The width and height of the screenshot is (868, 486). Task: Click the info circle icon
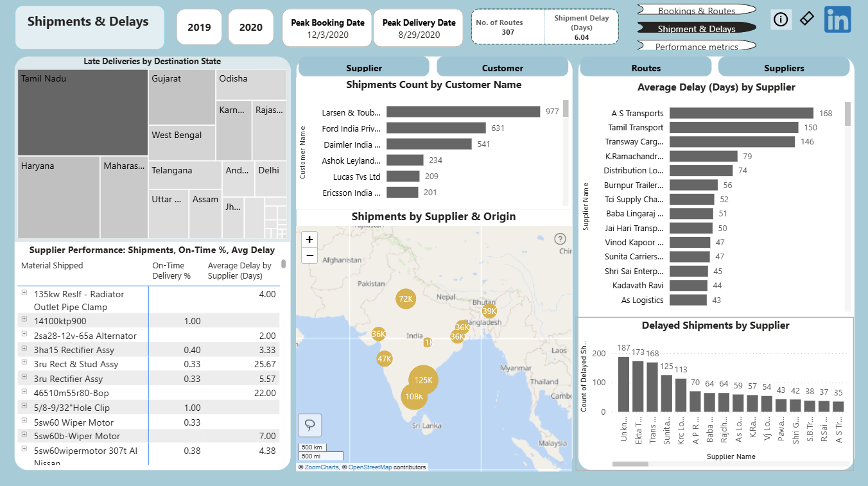click(x=780, y=19)
